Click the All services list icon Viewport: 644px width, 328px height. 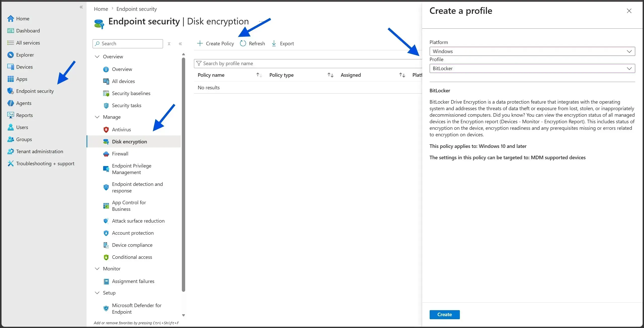pyautogui.click(x=11, y=43)
